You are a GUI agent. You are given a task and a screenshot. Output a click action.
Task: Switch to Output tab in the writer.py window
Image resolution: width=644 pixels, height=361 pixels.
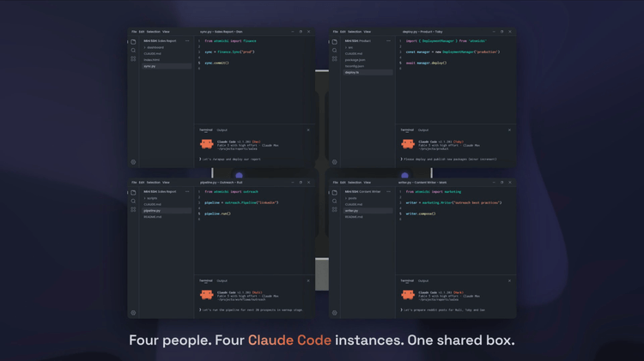tap(423, 281)
